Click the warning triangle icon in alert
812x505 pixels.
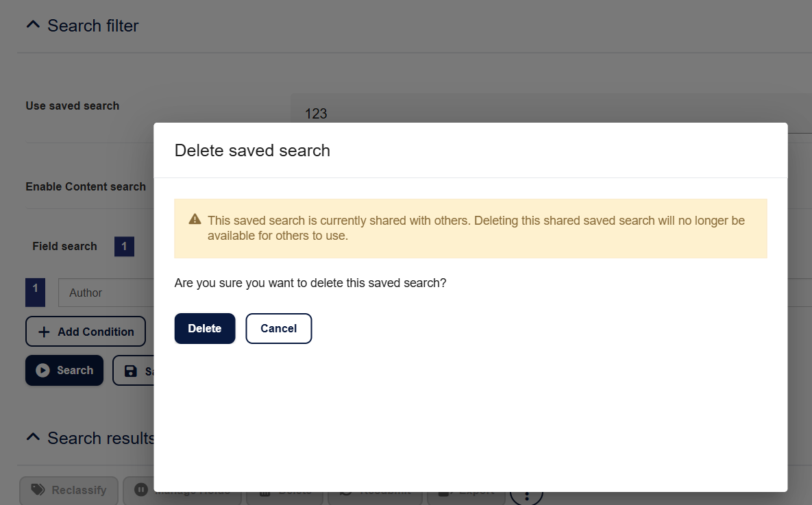point(195,219)
